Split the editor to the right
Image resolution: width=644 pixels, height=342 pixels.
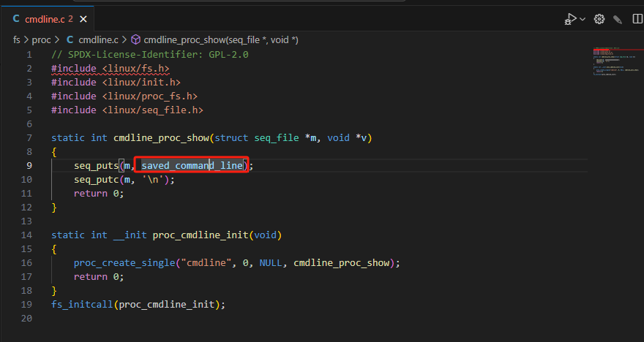click(x=638, y=19)
